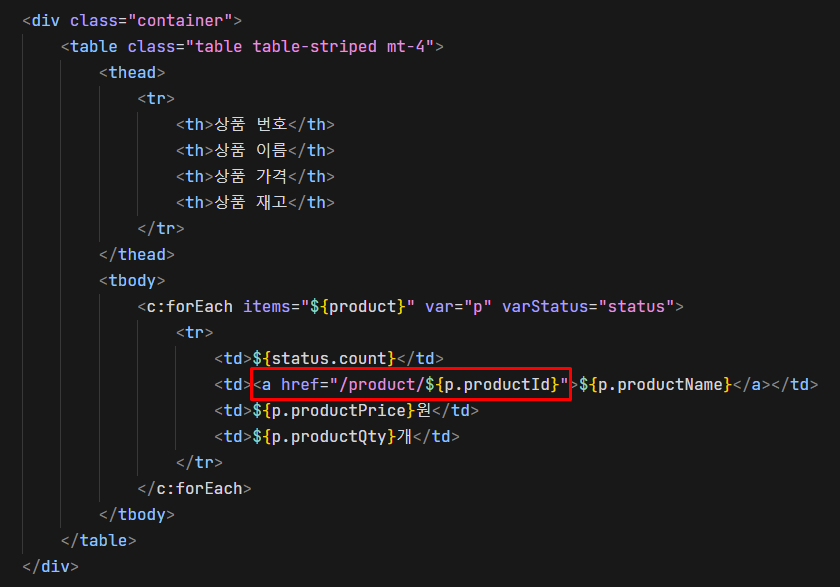The height and width of the screenshot is (587, 840).
Task: Click the href="/product/${p.productId}" attribute
Action: [x=424, y=385]
